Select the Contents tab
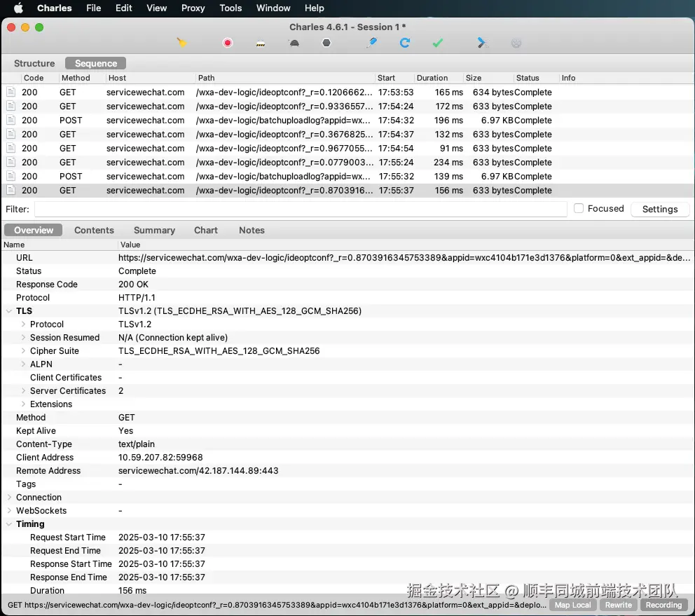The height and width of the screenshot is (616, 695). click(x=94, y=230)
